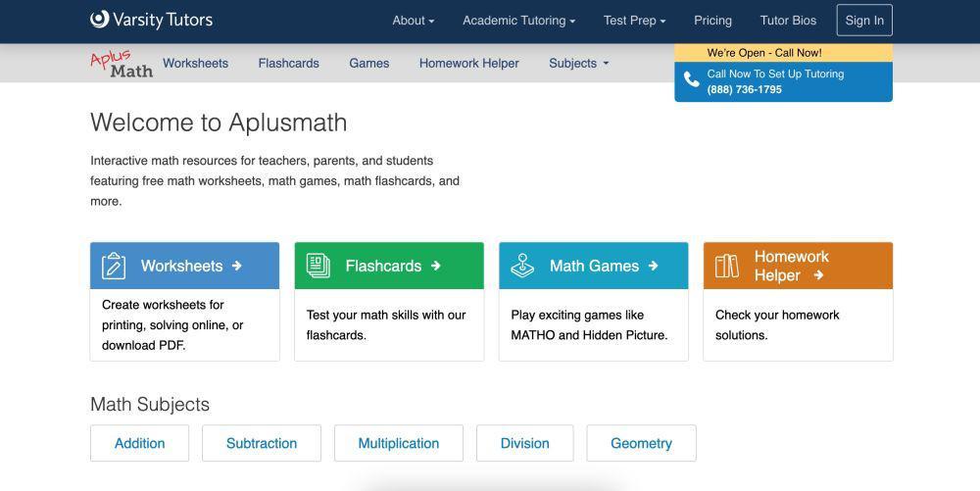Image resolution: width=980 pixels, height=491 pixels.
Task: Click the Homework Helper books icon
Action: click(727, 266)
